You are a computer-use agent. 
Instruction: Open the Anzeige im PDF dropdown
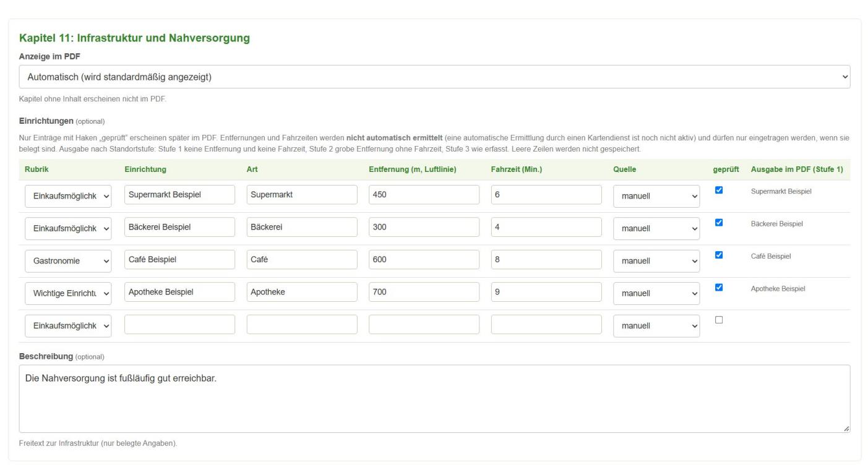434,77
